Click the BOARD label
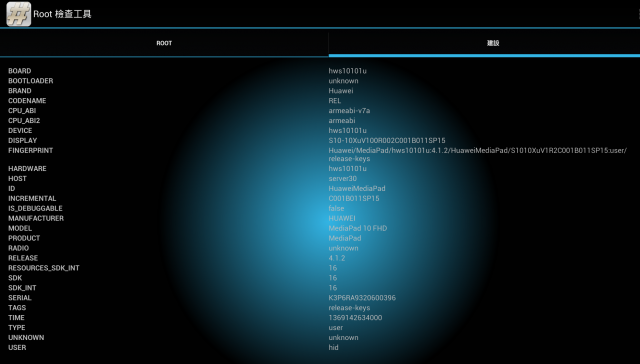This screenshot has width=640, height=364. [x=20, y=71]
